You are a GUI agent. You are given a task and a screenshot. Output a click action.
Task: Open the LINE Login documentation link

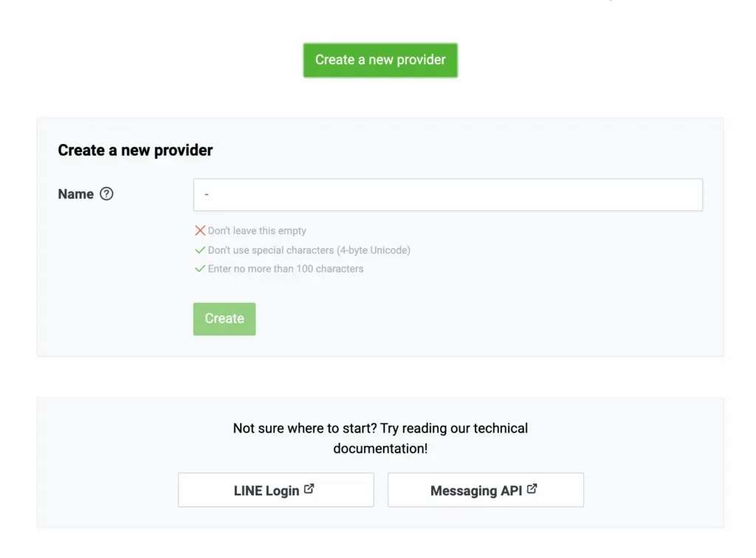click(x=276, y=490)
